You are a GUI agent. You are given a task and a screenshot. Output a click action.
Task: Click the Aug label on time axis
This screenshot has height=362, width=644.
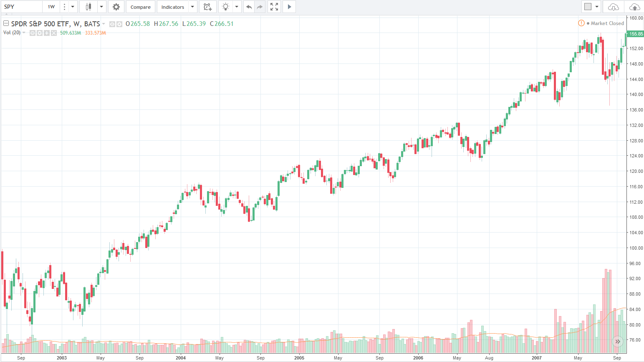[489, 358]
